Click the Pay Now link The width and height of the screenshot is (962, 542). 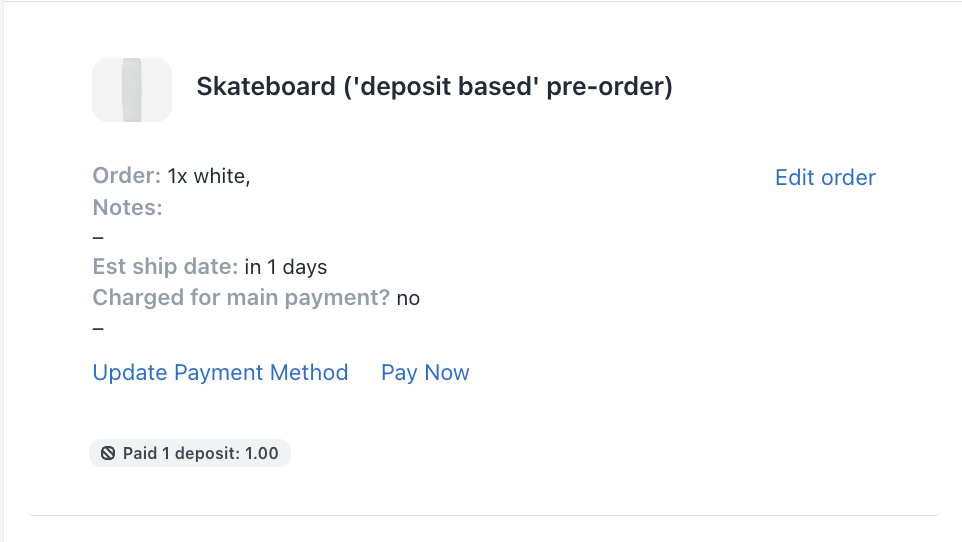tap(425, 373)
